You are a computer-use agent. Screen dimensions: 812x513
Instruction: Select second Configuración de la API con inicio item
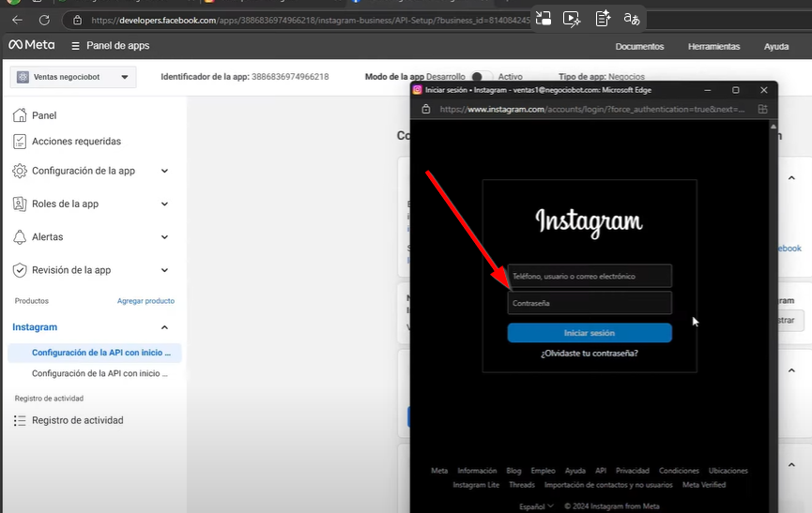pos(100,373)
